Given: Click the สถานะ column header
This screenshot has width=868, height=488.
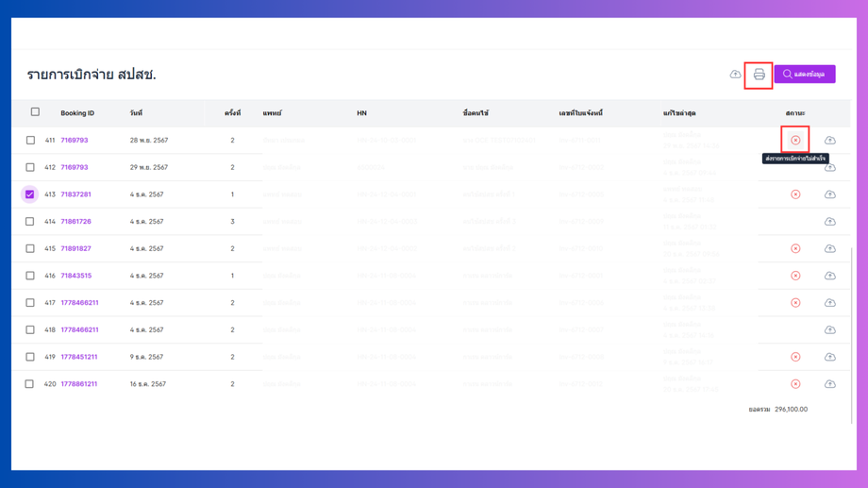Looking at the screenshot, I should (795, 113).
